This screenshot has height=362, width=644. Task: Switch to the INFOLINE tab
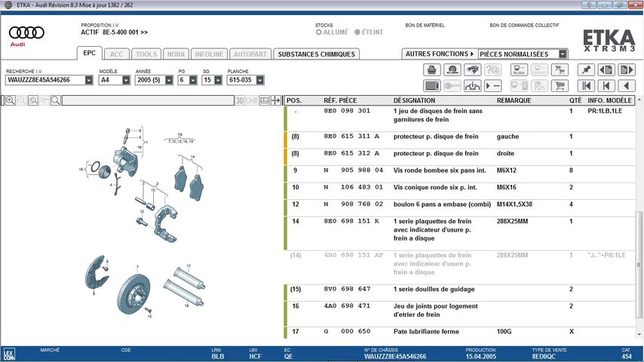coord(209,54)
